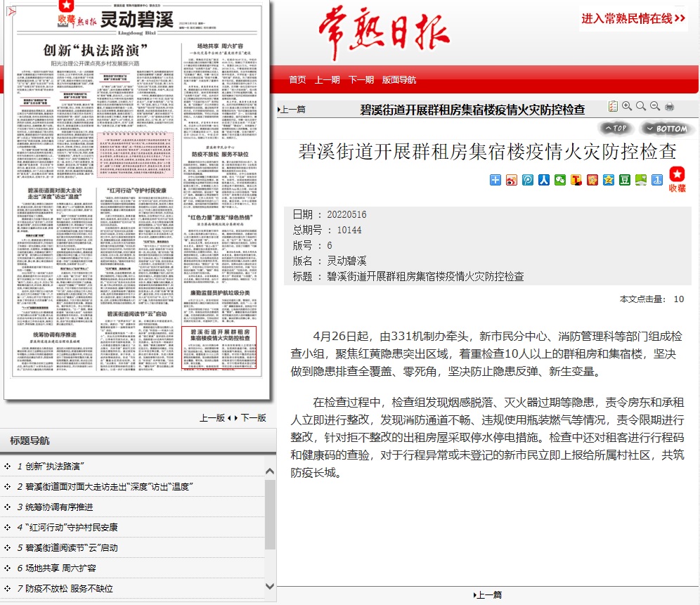Click the print article icon
Viewport: 700px width, 605px height.
click(x=669, y=107)
